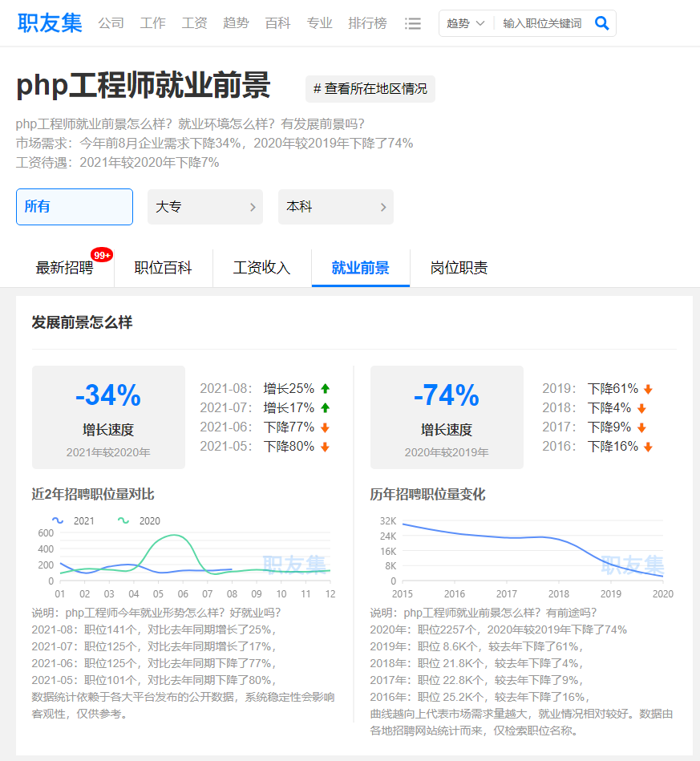Open 工作 in top navigation

[153, 23]
